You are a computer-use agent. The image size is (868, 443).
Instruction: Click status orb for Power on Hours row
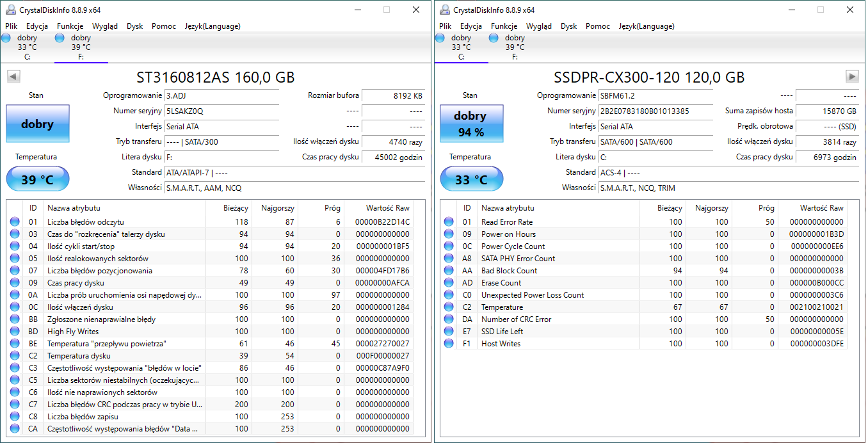click(449, 234)
